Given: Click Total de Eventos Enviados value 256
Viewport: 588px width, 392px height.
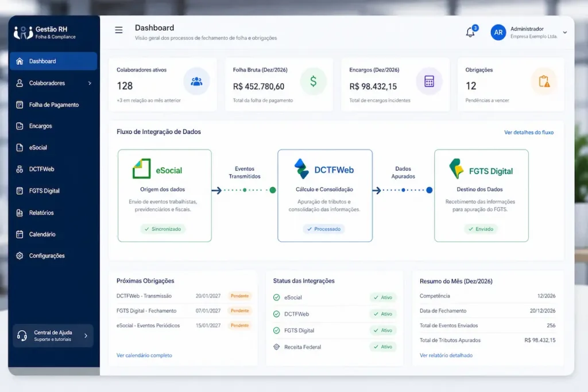Looking at the screenshot, I should click(551, 325).
